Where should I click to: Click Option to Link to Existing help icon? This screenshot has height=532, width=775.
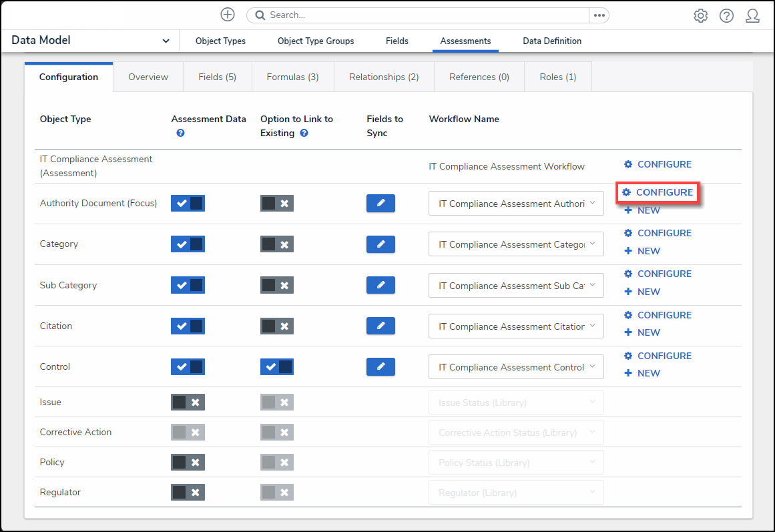[304, 133]
